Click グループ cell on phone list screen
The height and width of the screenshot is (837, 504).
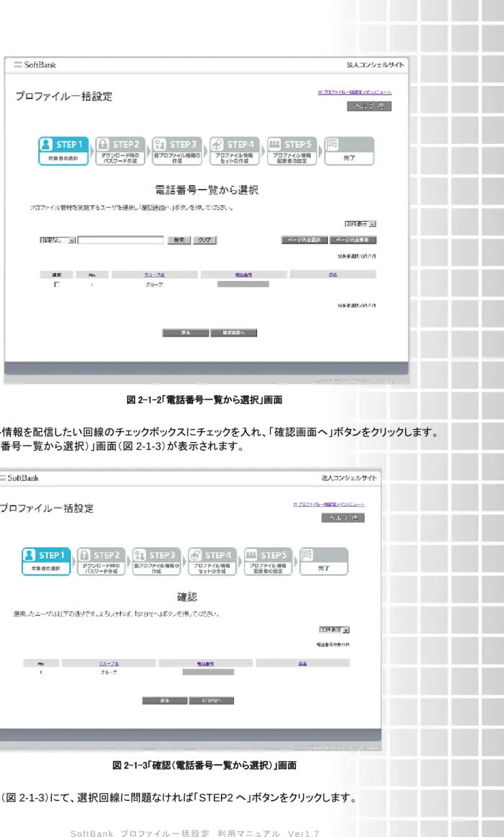pos(155,285)
